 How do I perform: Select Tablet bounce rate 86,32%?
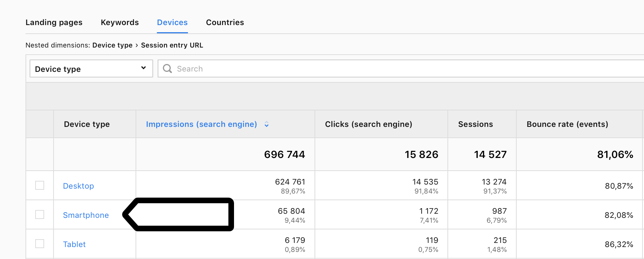coord(619,244)
